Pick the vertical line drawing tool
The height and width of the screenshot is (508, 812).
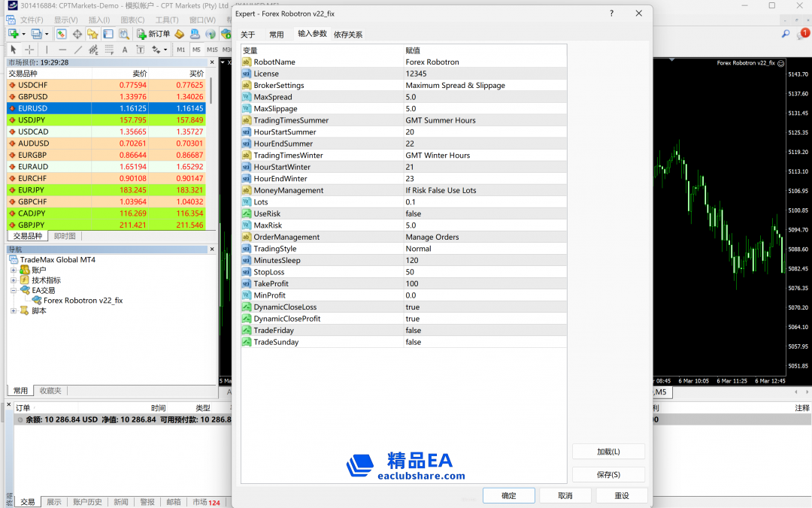pyautogui.click(x=47, y=50)
